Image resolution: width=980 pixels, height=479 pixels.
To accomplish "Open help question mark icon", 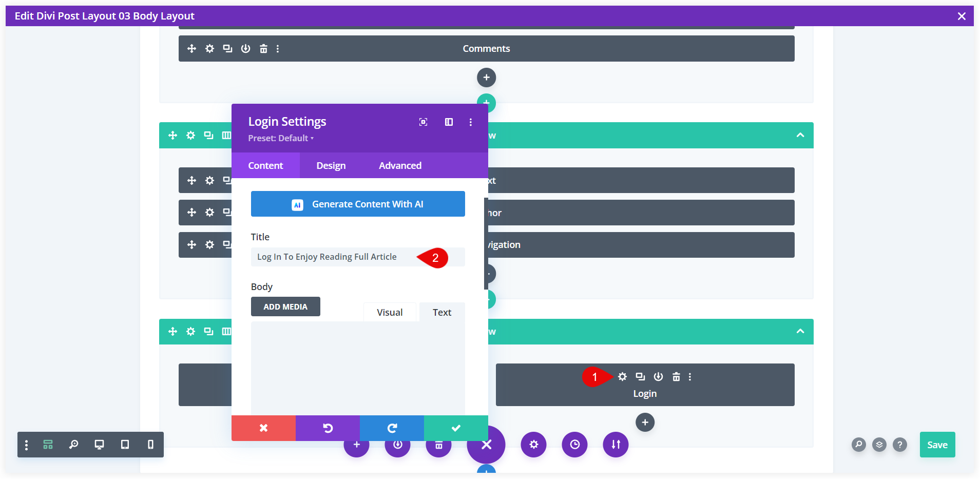I will coord(899,445).
